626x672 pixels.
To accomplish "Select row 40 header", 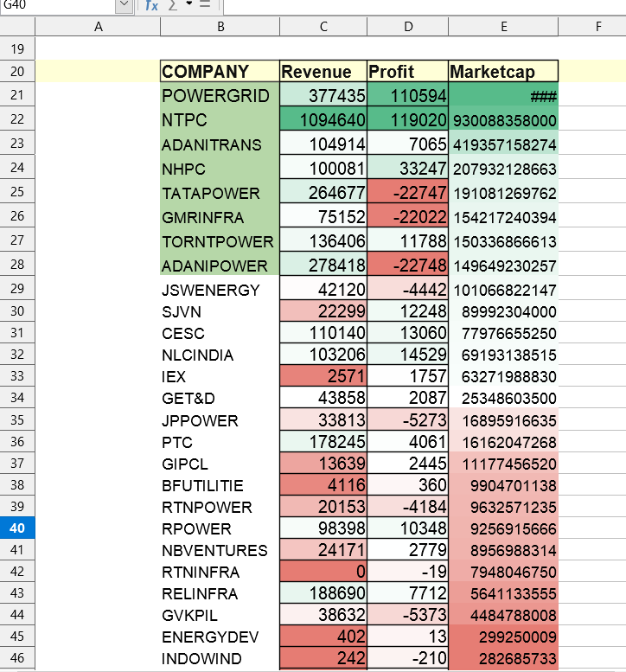I will coord(17,528).
